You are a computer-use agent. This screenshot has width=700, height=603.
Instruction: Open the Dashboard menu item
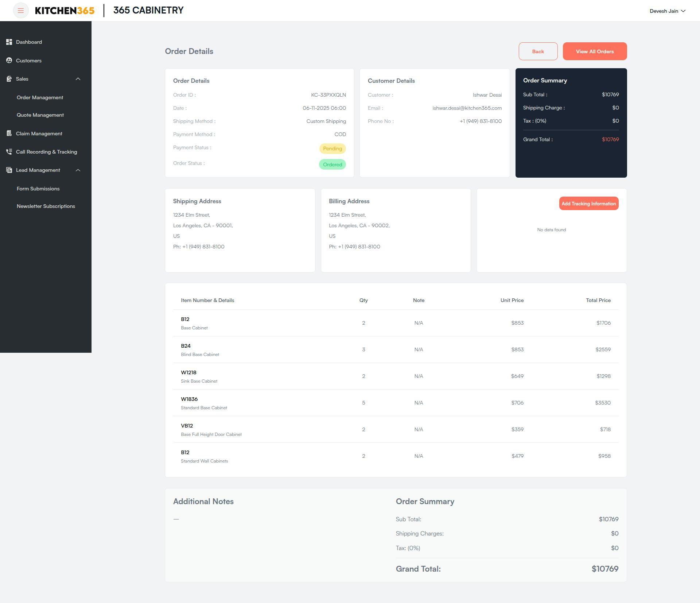[x=29, y=42]
